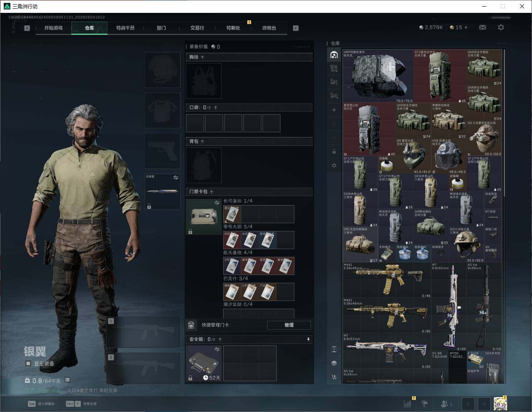
Task: Show help for 背包 slot
Action: point(203,141)
